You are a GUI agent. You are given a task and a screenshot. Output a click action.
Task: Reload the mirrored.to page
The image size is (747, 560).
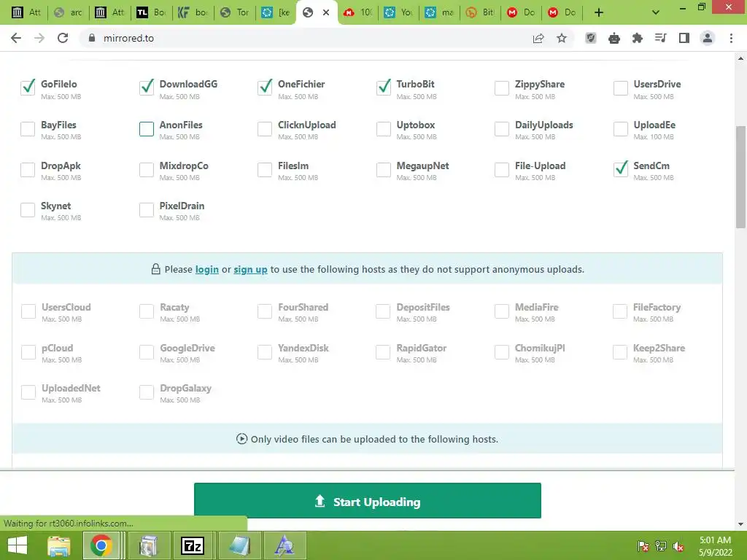[x=63, y=38]
